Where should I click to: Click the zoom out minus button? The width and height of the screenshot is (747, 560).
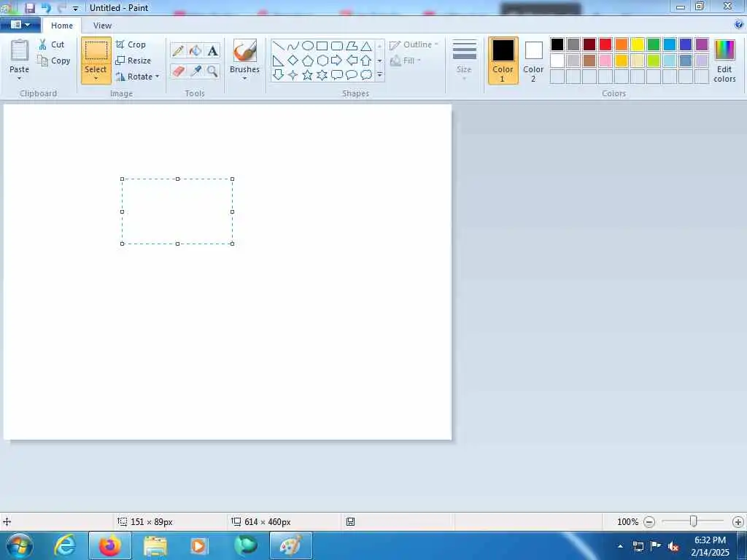649,522
